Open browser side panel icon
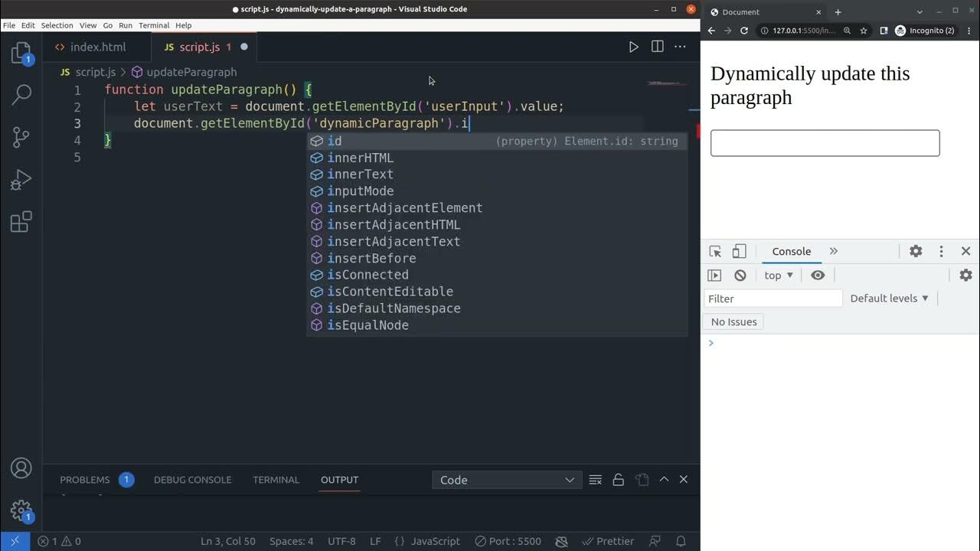This screenshot has width=980, height=551. pos(884,31)
